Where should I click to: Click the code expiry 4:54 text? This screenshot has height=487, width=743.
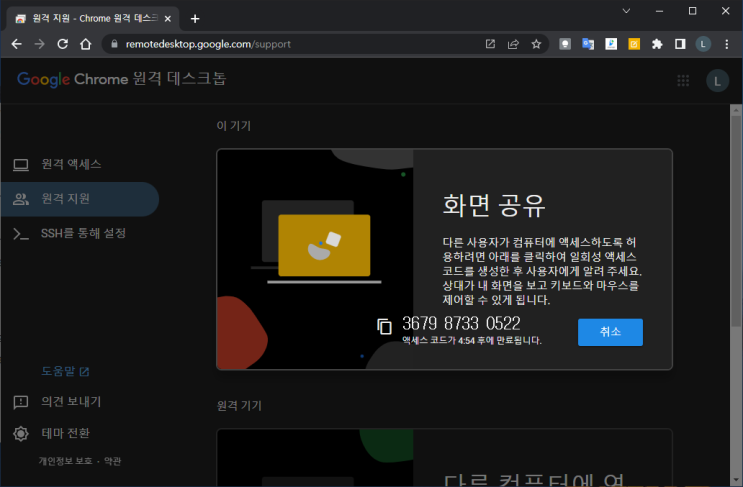pos(472,340)
